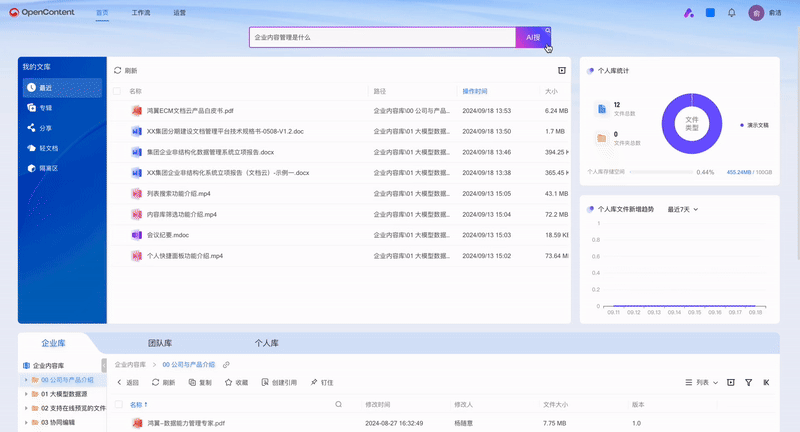Open the 列表 view mode dropdown
Viewport: 800px width, 432px height.
click(702, 383)
